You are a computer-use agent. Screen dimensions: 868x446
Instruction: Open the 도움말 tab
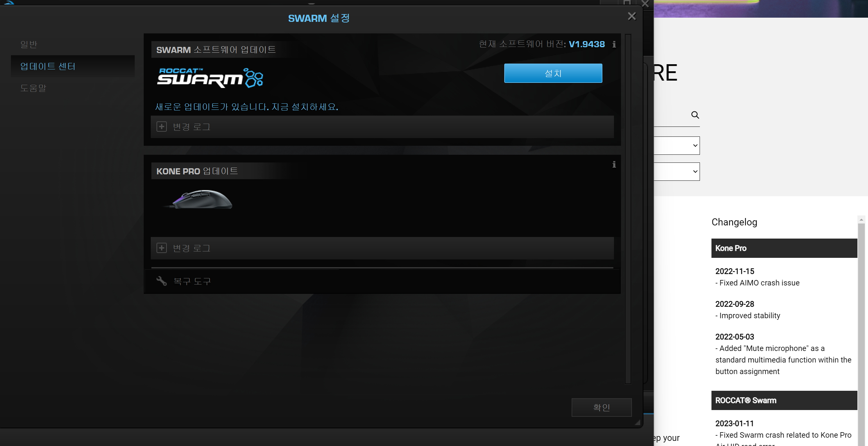[33, 88]
